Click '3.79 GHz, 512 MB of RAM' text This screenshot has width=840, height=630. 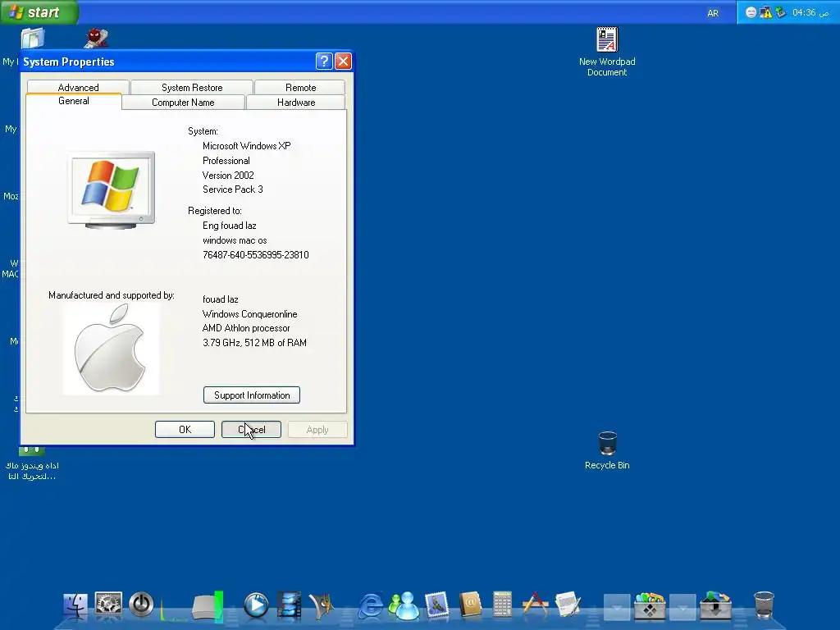click(254, 343)
